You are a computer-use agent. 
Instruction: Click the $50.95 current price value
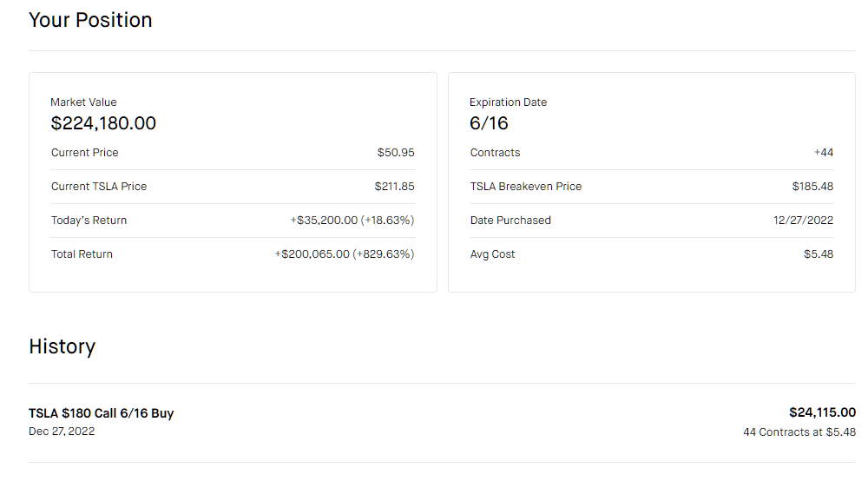pos(395,153)
